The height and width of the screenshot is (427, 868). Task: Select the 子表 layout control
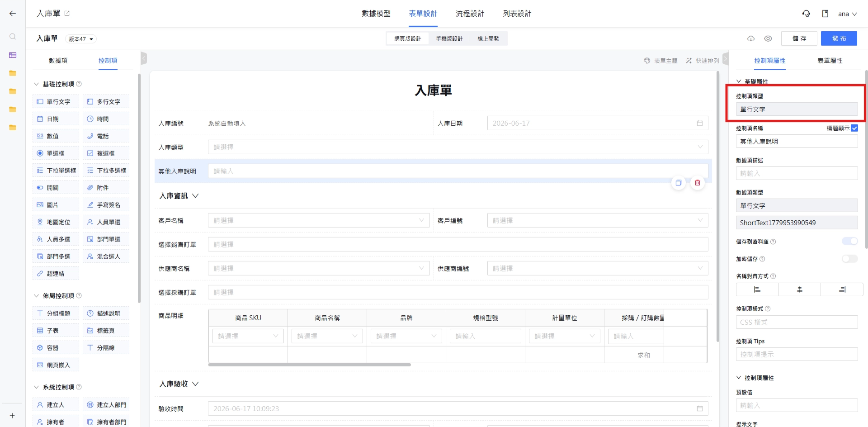[x=56, y=331]
